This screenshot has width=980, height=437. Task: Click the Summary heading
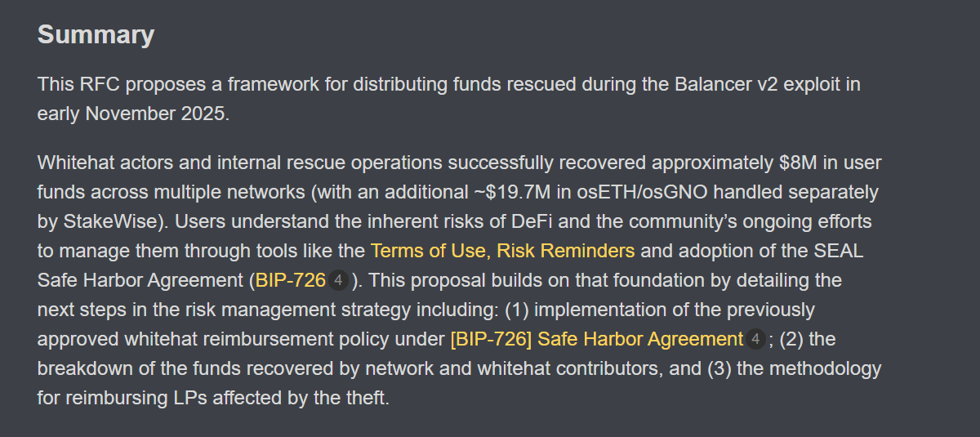coord(96,34)
